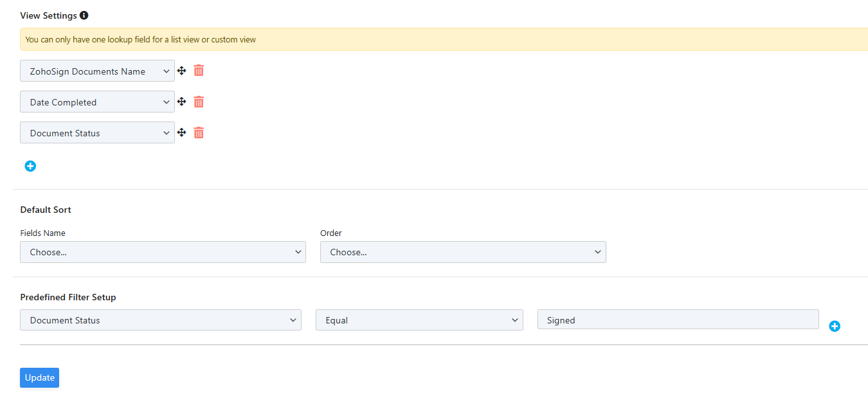The height and width of the screenshot is (407, 868).
Task: Click the Predefined Filter Setup heading
Action: pos(68,297)
